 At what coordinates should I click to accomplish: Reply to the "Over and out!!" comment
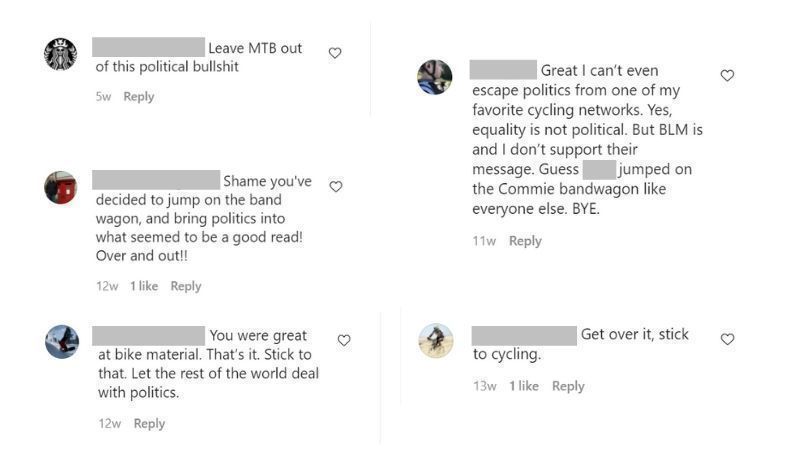(186, 286)
